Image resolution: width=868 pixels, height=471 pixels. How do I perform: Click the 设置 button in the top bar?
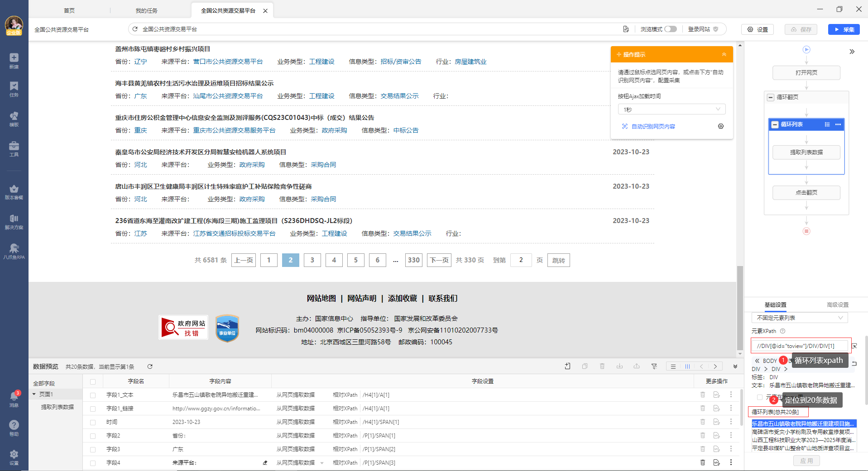(x=758, y=29)
